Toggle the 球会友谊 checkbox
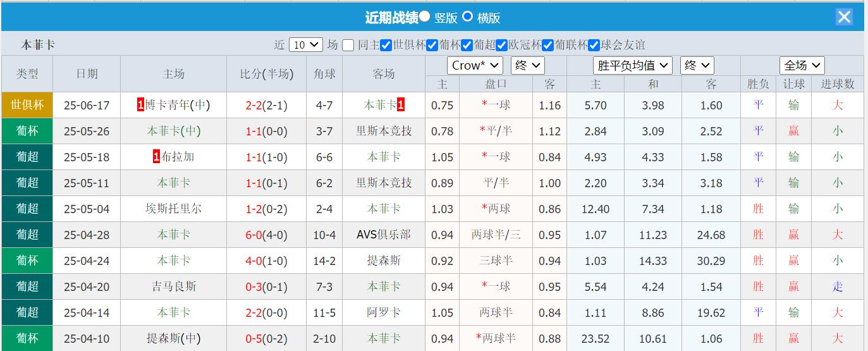This screenshot has width=868, height=351. click(594, 45)
